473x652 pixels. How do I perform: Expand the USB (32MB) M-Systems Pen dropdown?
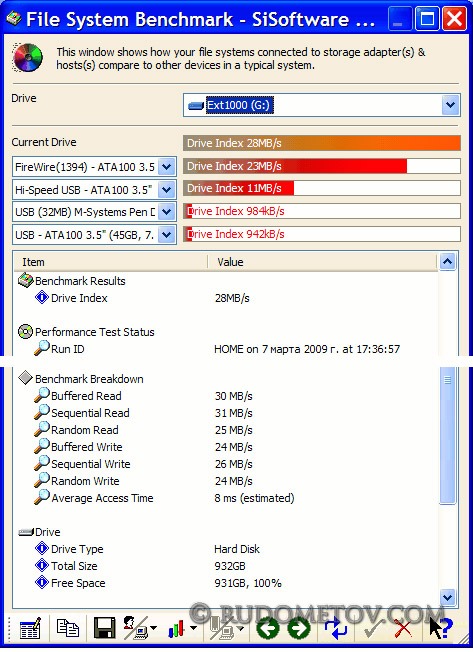coord(167,212)
